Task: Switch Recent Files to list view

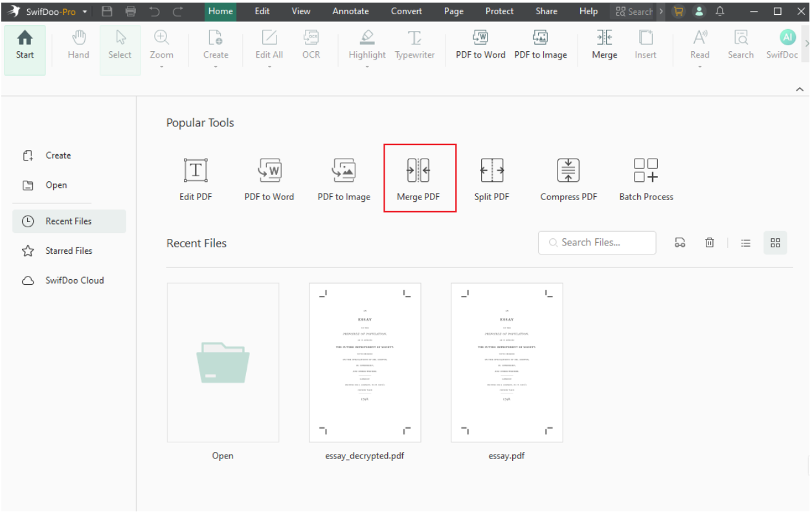Action: [745, 242]
